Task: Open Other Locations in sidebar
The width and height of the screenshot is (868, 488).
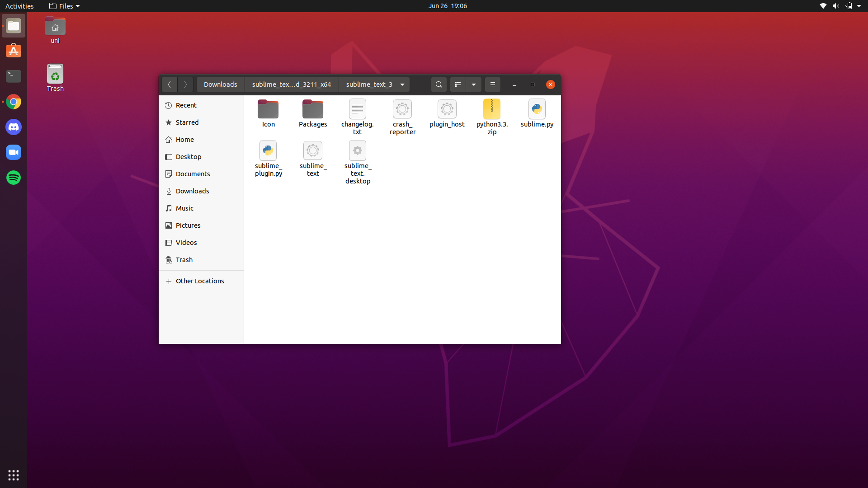Action: [x=200, y=281]
